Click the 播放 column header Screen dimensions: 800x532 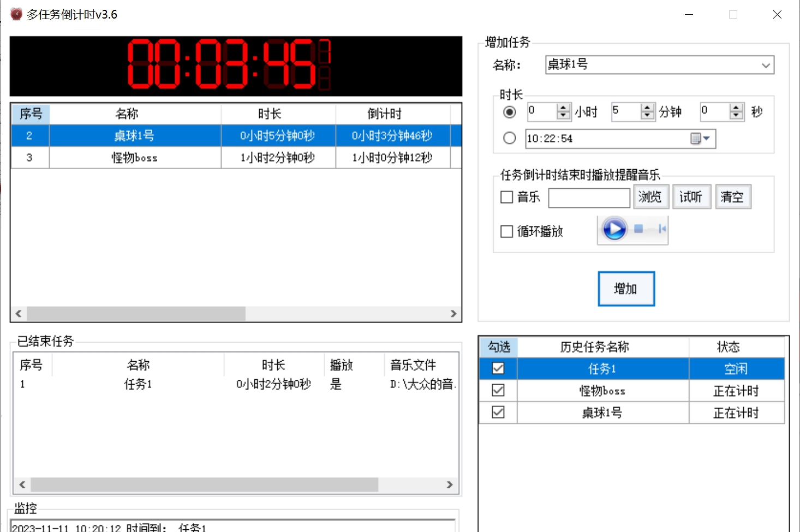coord(354,365)
